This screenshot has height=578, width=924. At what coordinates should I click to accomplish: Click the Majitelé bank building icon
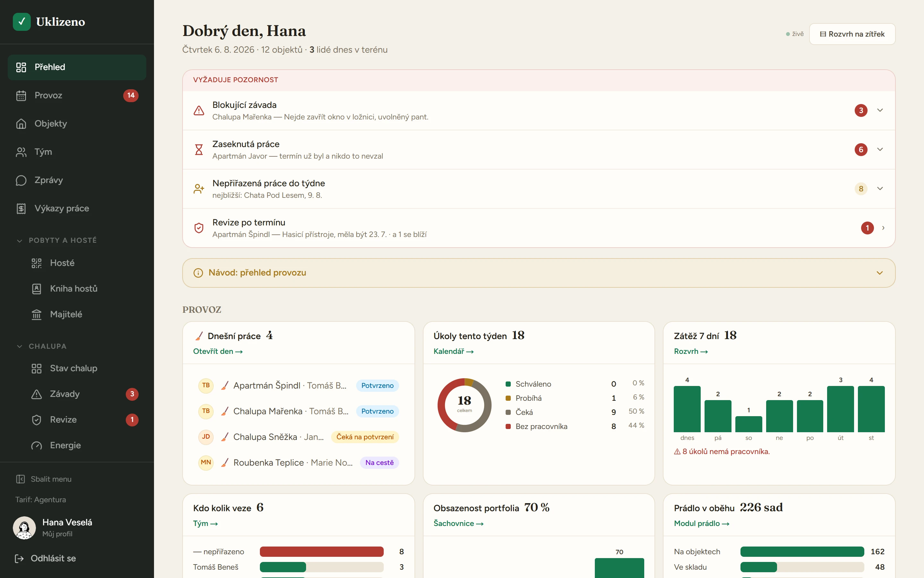coord(36,314)
